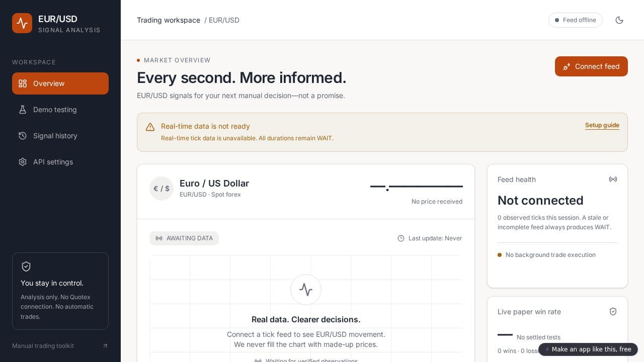The height and width of the screenshot is (362, 644).
Task: Click the Live paper win rate shield icon
Action: pos(613,312)
